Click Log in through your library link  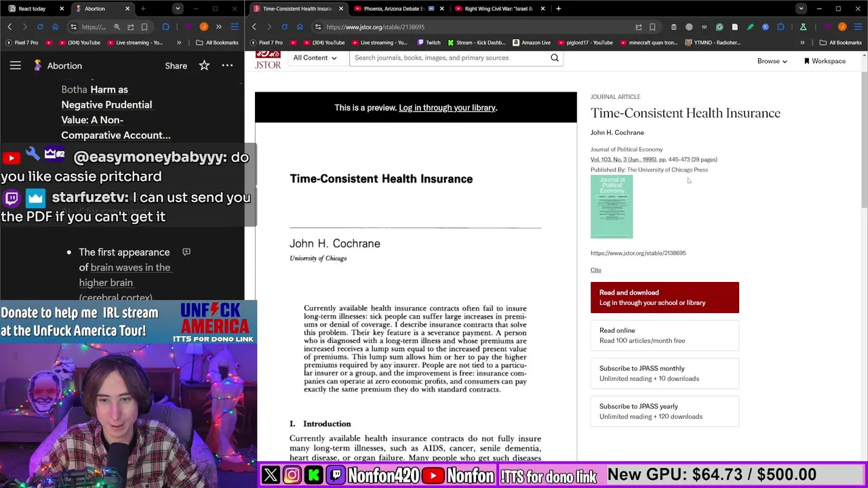447,108
